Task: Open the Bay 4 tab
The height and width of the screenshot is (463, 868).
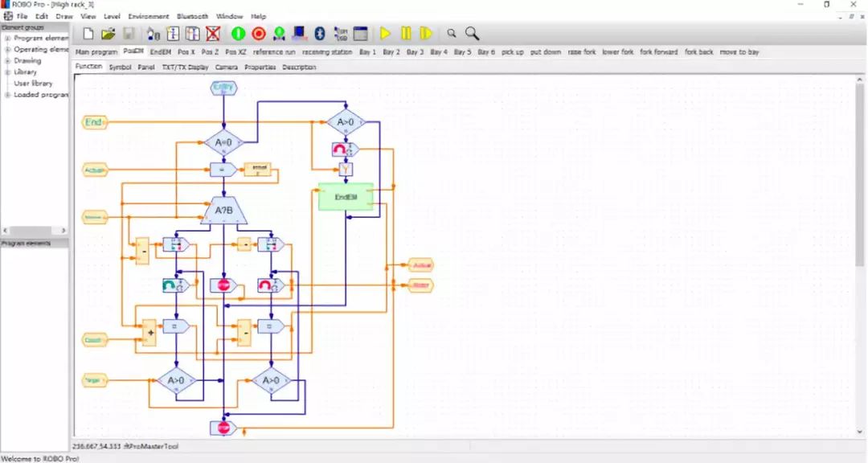Action: (x=439, y=51)
